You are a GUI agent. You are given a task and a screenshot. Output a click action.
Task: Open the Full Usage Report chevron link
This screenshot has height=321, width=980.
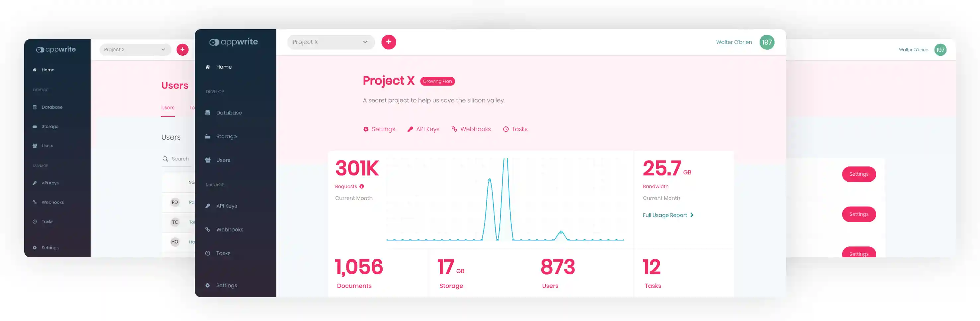click(692, 215)
